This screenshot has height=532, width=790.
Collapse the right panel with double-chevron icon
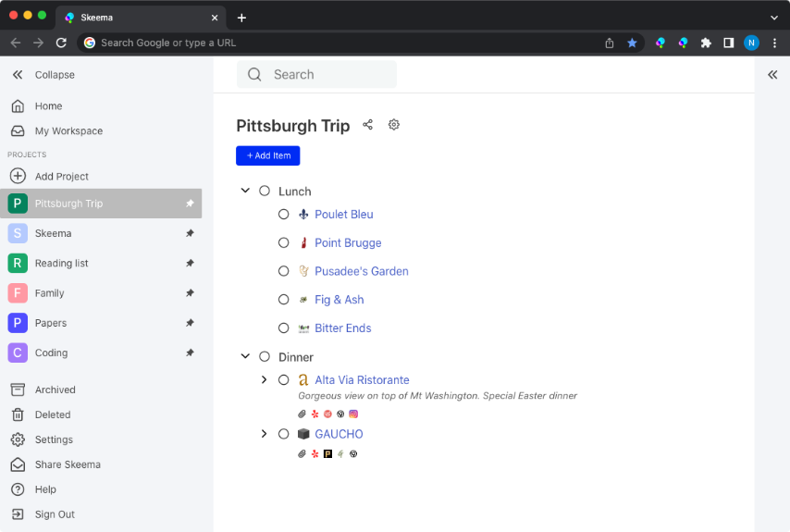pos(772,75)
